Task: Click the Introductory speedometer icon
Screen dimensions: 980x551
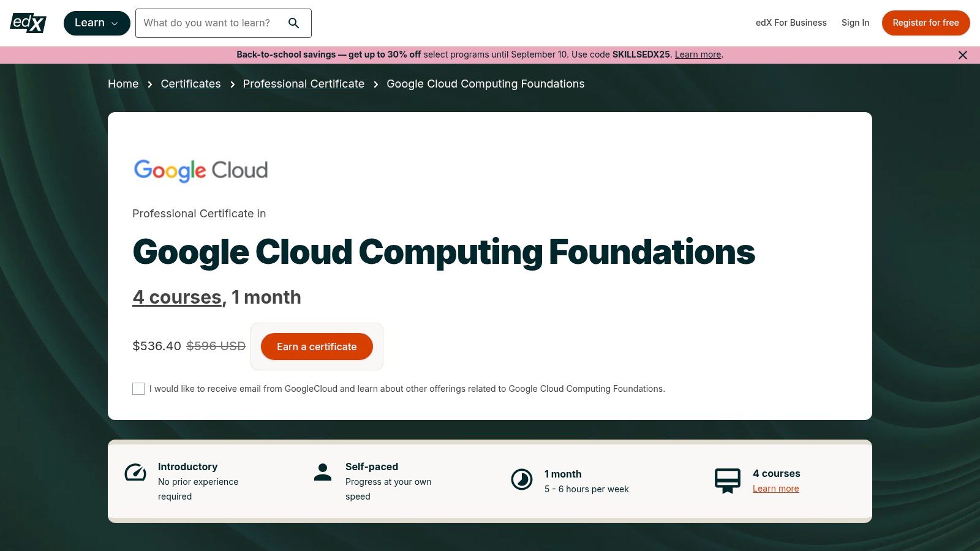Action: pyautogui.click(x=135, y=473)
